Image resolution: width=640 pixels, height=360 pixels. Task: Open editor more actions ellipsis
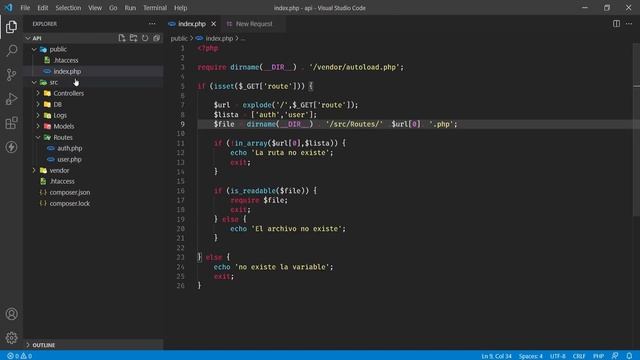[629, 24]
